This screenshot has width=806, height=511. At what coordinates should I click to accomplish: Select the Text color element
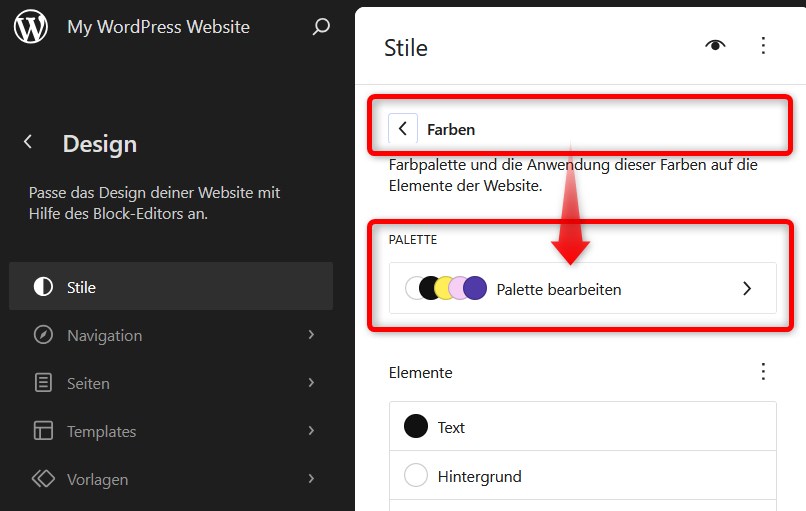point(582,426)
